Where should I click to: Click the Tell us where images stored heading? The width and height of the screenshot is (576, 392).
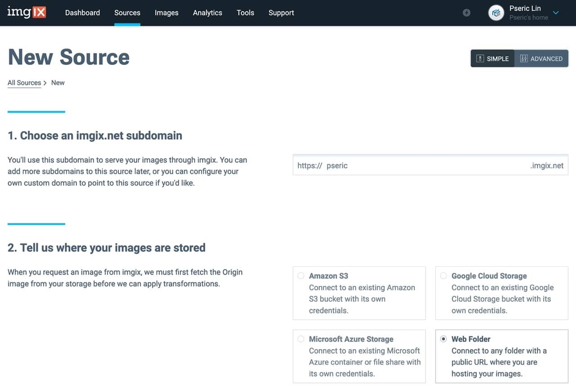pyautogui.click(x=107, y=248)
